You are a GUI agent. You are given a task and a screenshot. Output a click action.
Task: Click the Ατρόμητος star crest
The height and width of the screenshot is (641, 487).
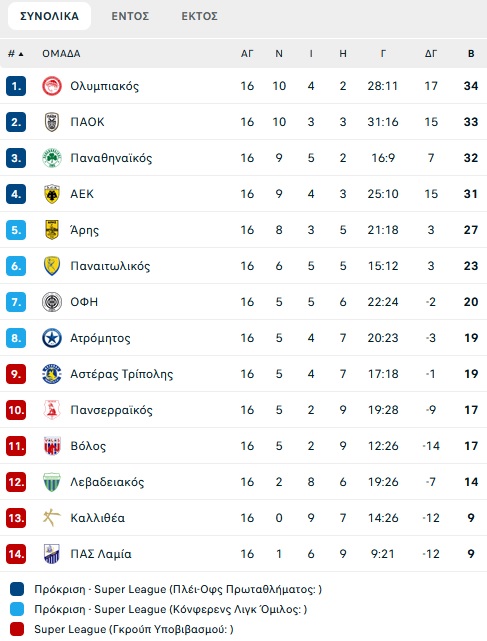(52, 338)
